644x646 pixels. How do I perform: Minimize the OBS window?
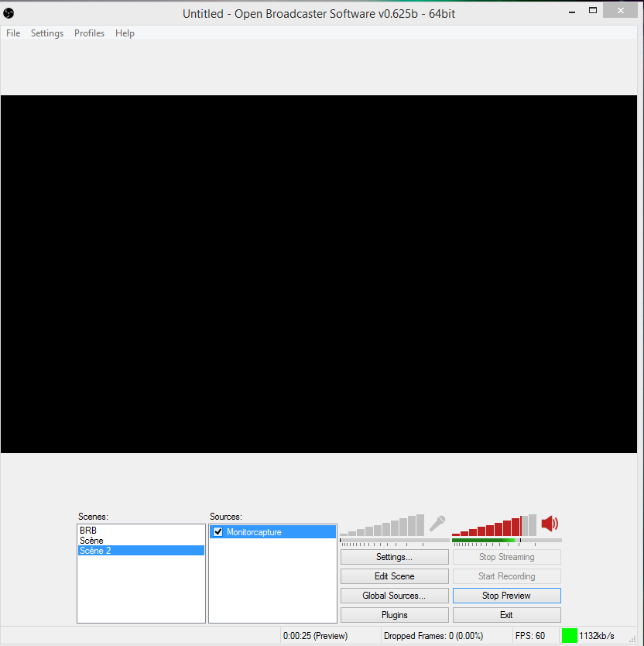coord(572,12)
